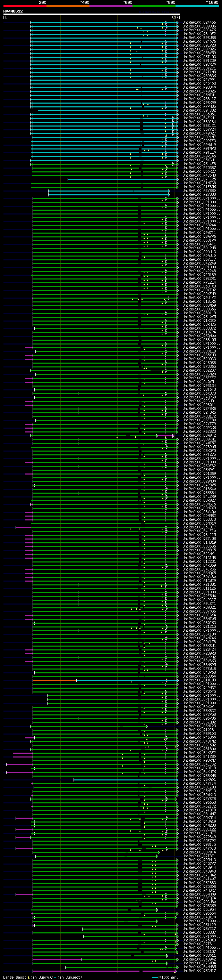Open hit UniRef100_Q8LAF2
222x980 pixels.
pos(199,34)
